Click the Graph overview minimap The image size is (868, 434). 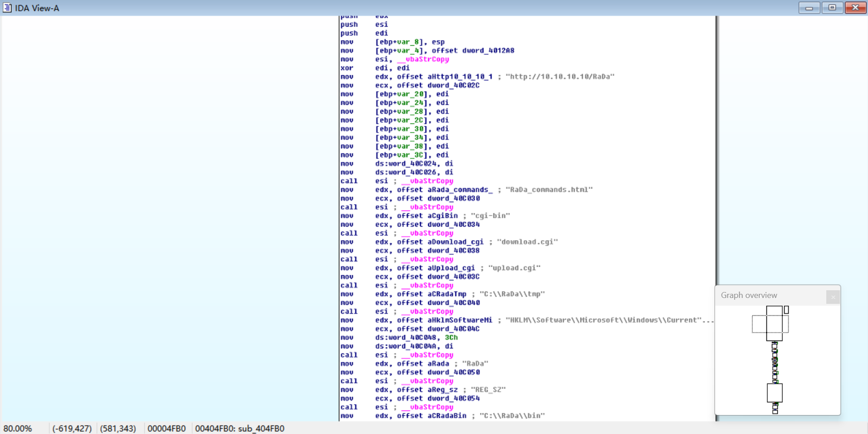777,360
